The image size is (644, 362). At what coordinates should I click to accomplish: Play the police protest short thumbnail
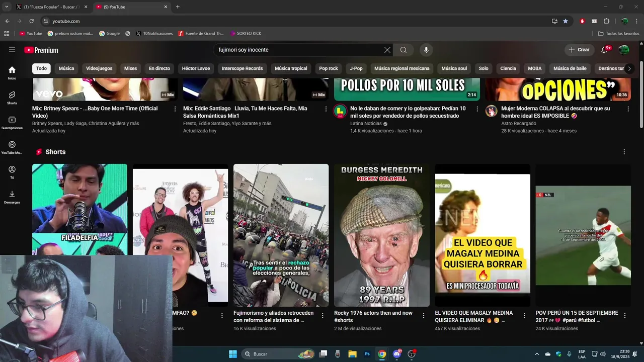281,235
